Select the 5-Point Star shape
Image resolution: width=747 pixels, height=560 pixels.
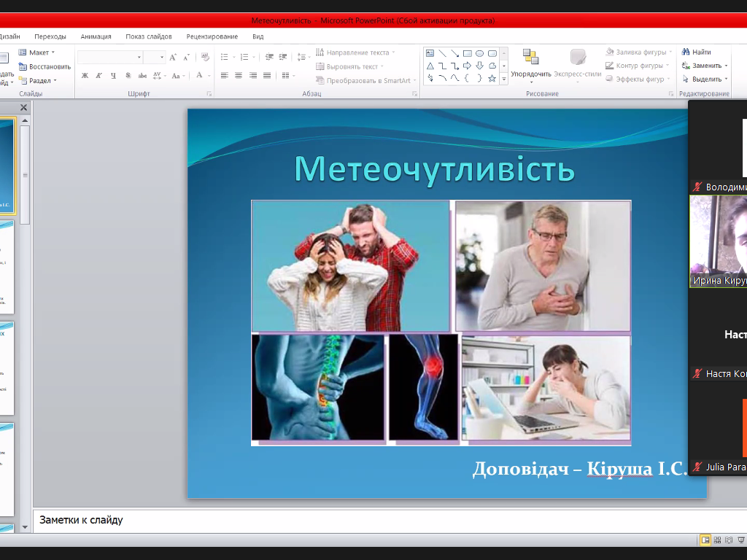tap(492, 78)
